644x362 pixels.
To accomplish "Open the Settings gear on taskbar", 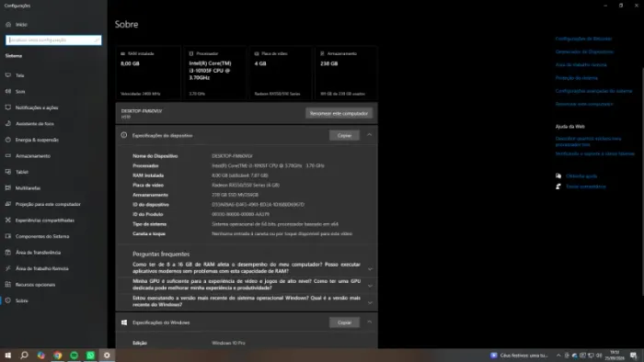I will click(107, 355).
